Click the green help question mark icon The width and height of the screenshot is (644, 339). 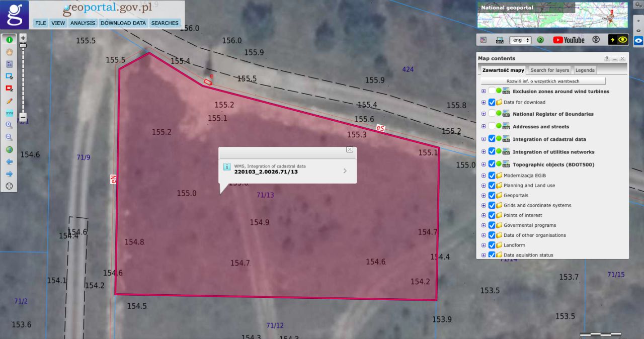pyautogui.click(x=540, y=40)
